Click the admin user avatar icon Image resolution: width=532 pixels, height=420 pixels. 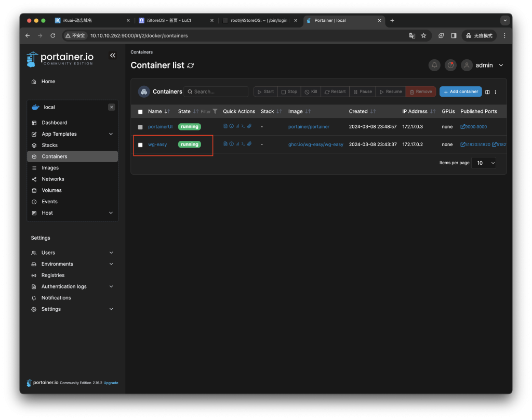467,65
